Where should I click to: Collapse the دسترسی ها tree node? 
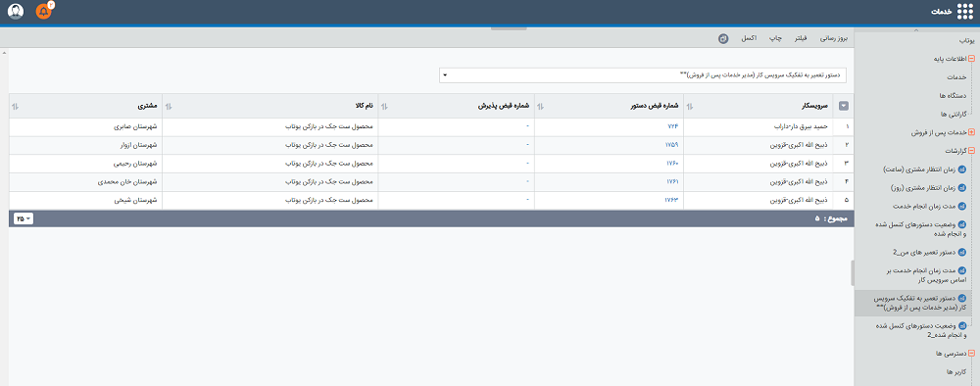coord(971,354)
